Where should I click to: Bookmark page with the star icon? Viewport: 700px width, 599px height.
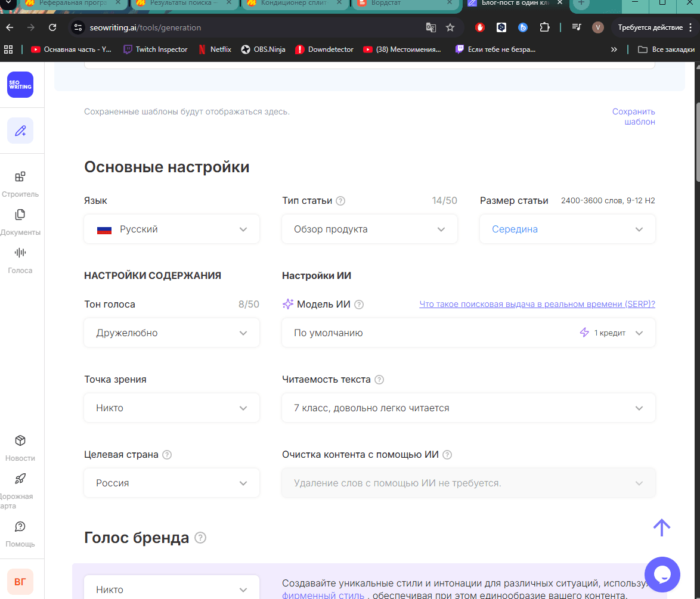click(450, 27)
